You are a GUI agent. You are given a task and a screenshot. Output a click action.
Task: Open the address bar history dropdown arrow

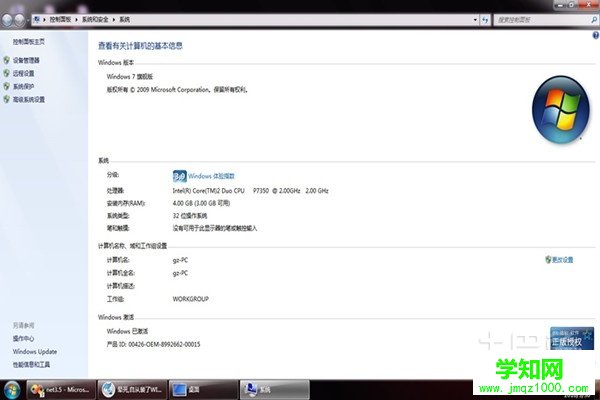point(475,20)
